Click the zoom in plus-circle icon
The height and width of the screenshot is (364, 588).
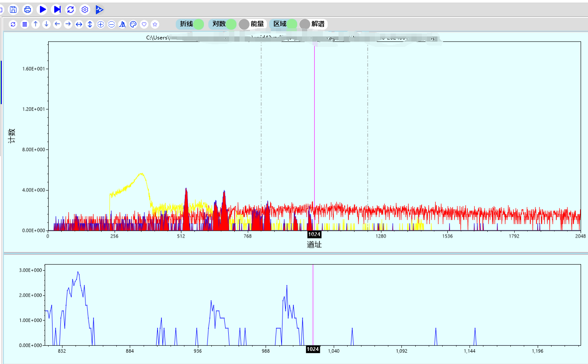(x=101, y=24)
